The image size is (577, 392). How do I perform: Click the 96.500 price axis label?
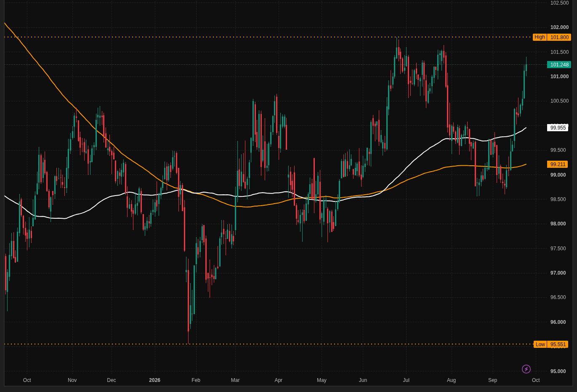558,297
